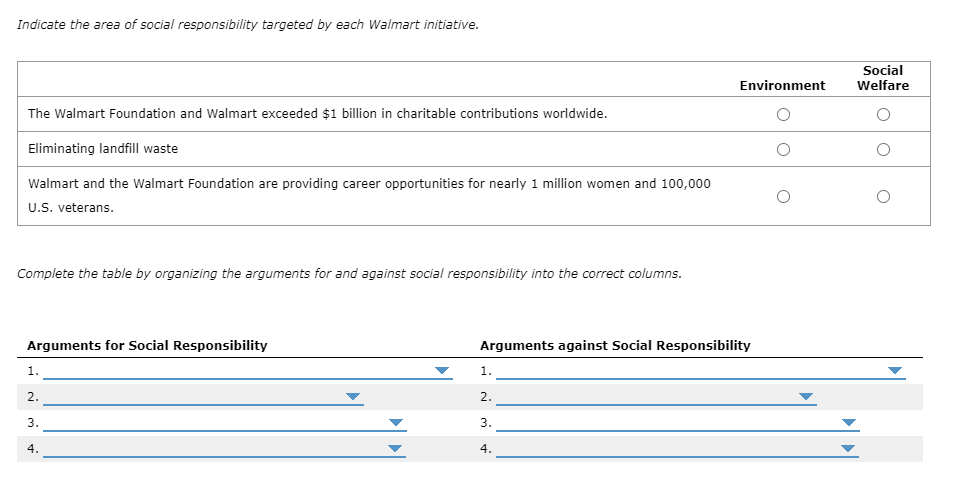
Task: Open dropdown 1 under Arguments against Social Responsibility
Action: (x=701, y=371)
